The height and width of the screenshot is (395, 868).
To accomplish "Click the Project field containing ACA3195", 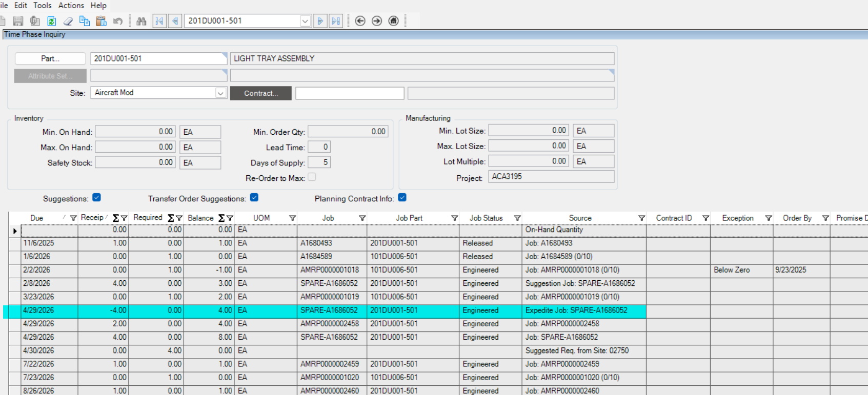I will point(551,177).
